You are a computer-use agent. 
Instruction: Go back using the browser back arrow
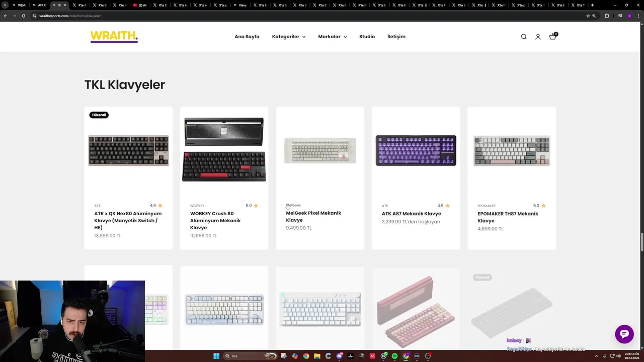pyautogui.click(x=6, y=16)
